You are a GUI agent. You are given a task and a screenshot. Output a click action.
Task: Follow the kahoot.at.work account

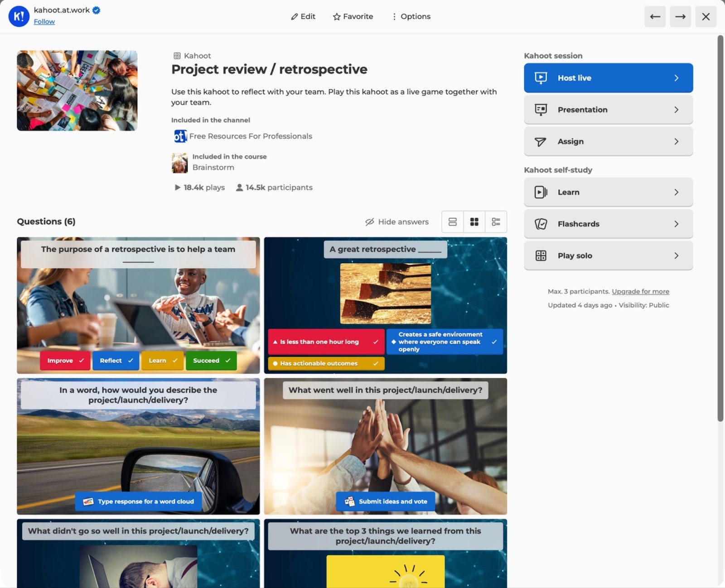[x=44, y=21]
